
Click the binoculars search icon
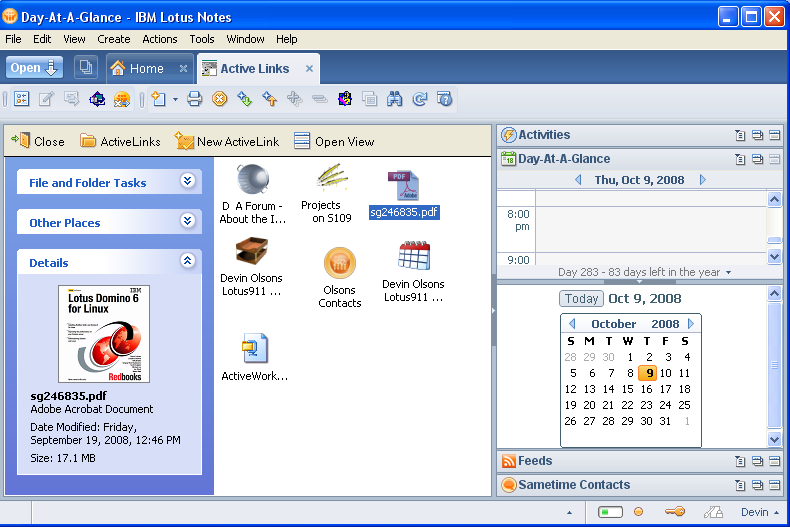pos(394,99)
